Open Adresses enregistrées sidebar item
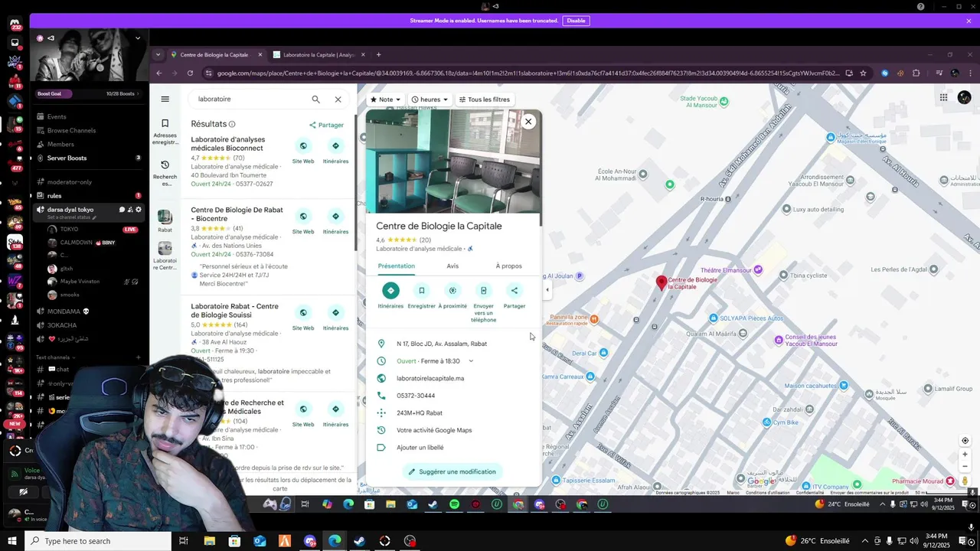This screenshot has height=551, width=980. pyautogui.click(x=165, y=132)
